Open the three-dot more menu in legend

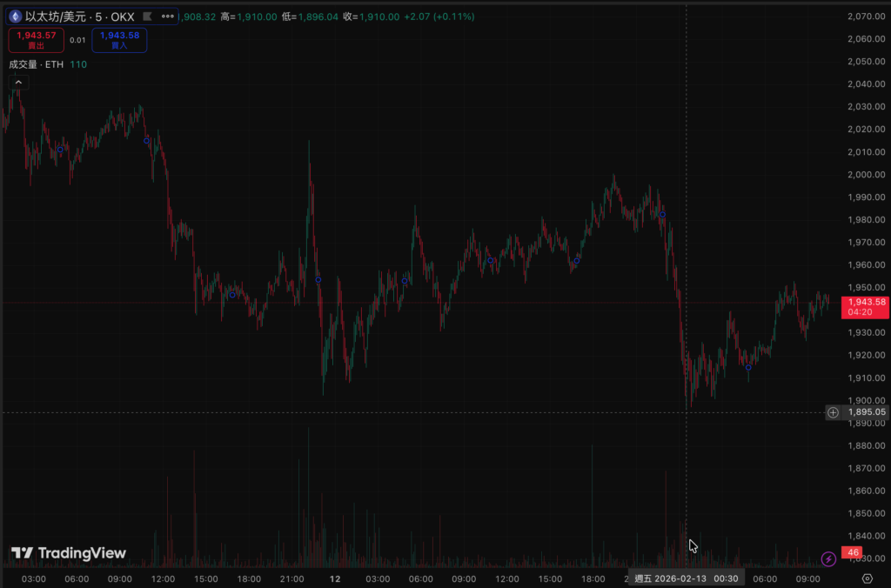(165, 17)
